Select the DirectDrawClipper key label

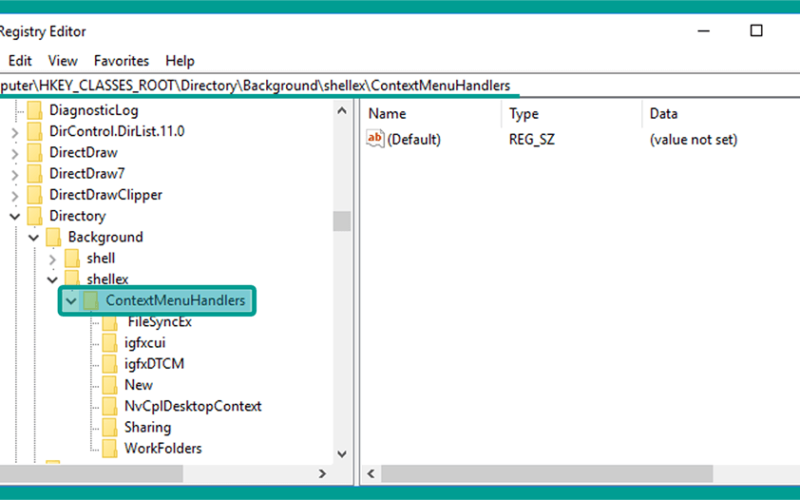click(x=106, y=195)
